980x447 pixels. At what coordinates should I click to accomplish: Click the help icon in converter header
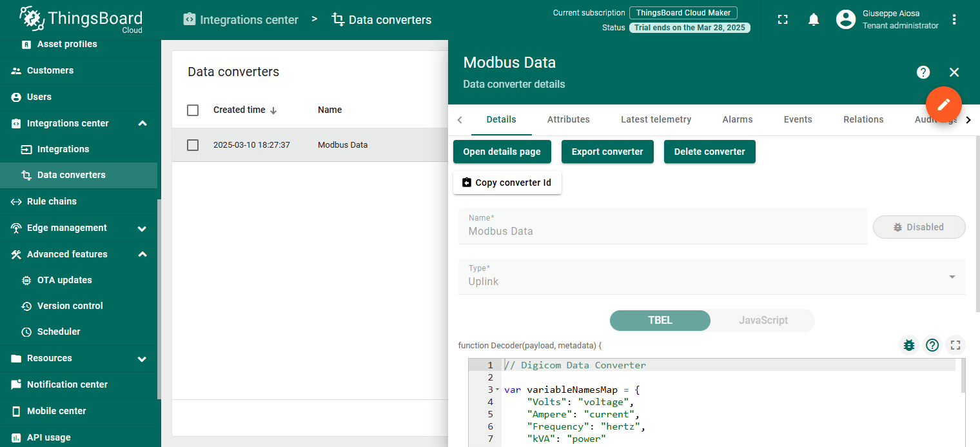923,72
